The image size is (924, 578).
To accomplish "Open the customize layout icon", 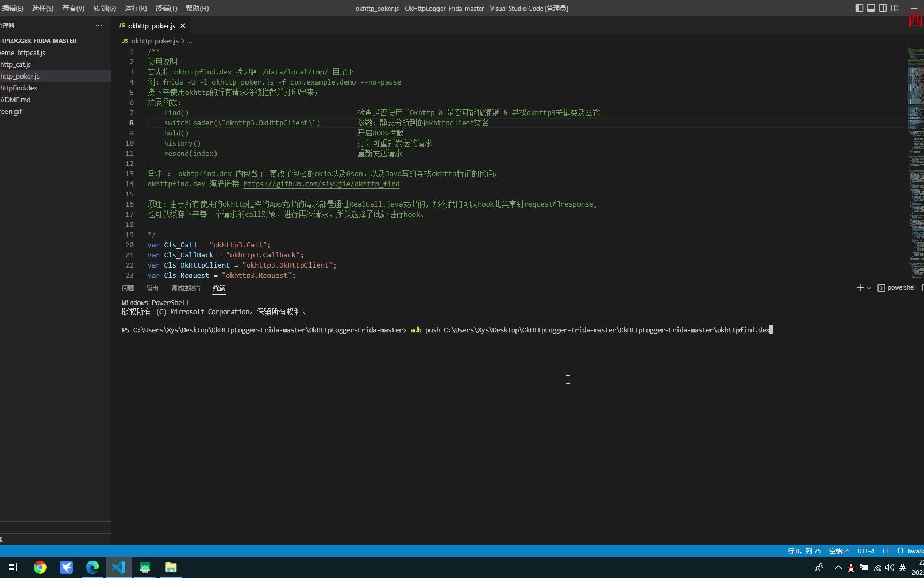I will coord(895,8).
